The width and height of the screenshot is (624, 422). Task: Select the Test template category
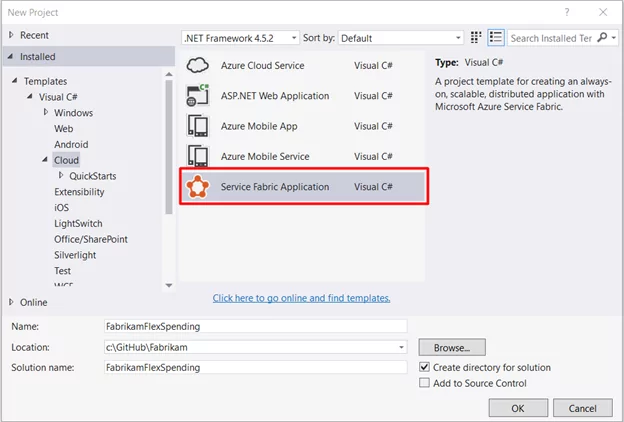click(x=62, y=271)
